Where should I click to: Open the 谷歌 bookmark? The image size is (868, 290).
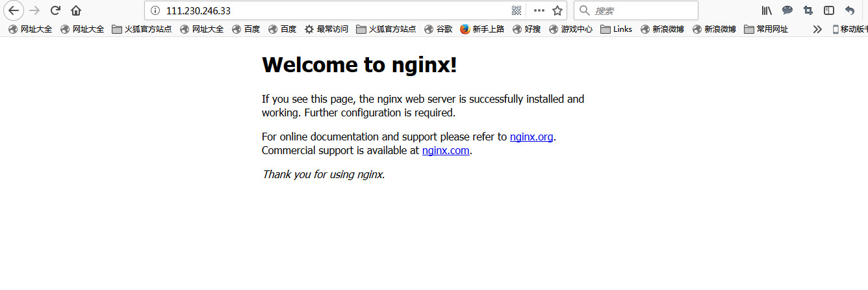[x=439, y=29]
